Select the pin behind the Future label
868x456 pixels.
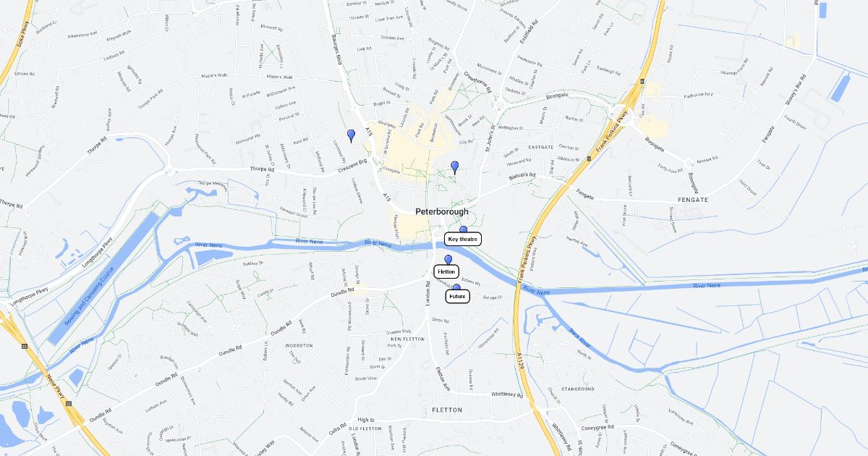coord(456,287)
